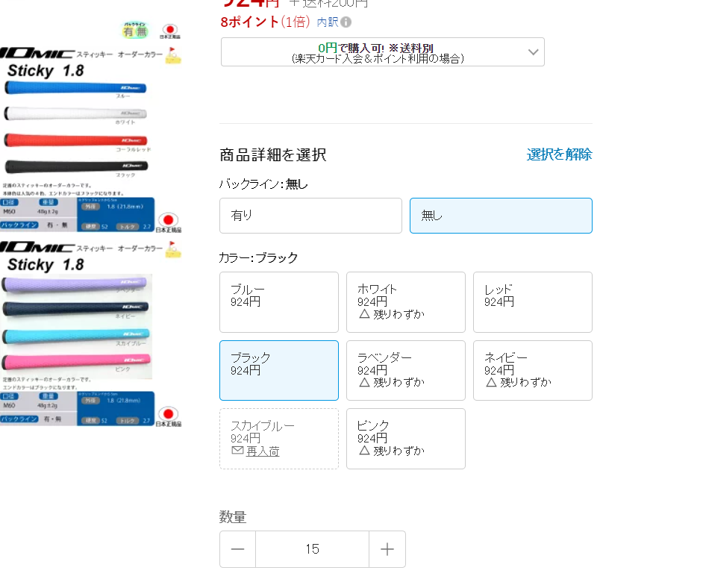Choose the ブルー color option
The image size is (703, 588).
278,302
